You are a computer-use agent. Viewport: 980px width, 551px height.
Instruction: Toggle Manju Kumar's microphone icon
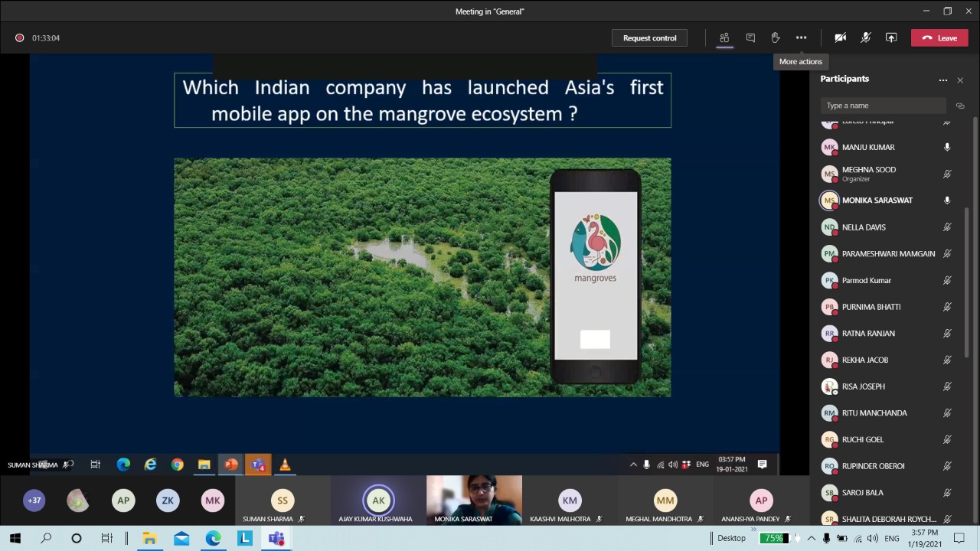tap(947, 147)
